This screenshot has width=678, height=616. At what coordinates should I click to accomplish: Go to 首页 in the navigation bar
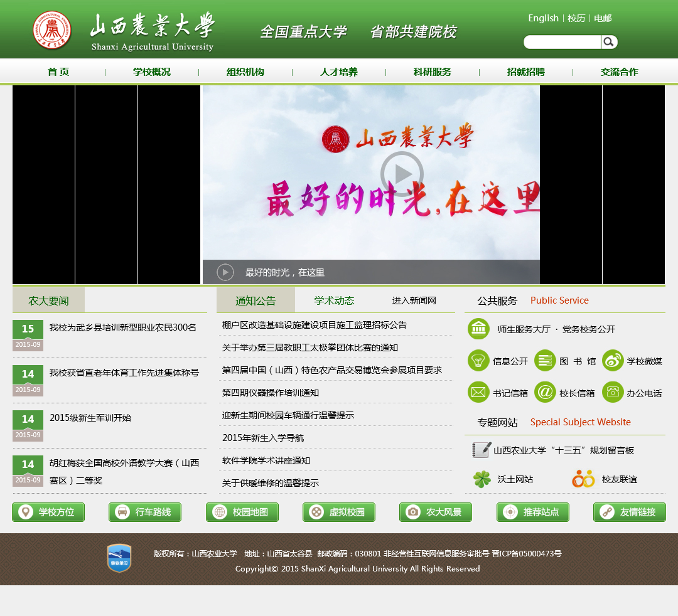click(58, 72)
